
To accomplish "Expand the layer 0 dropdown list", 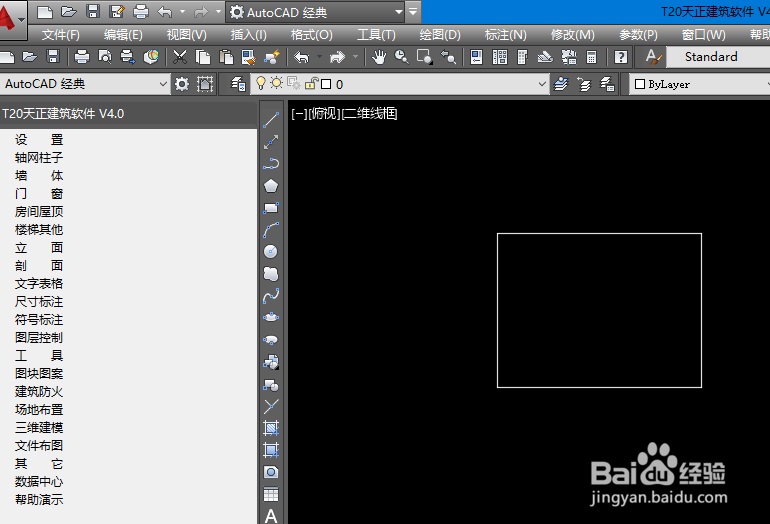I will pyautogui.click(x=542, y=84).
